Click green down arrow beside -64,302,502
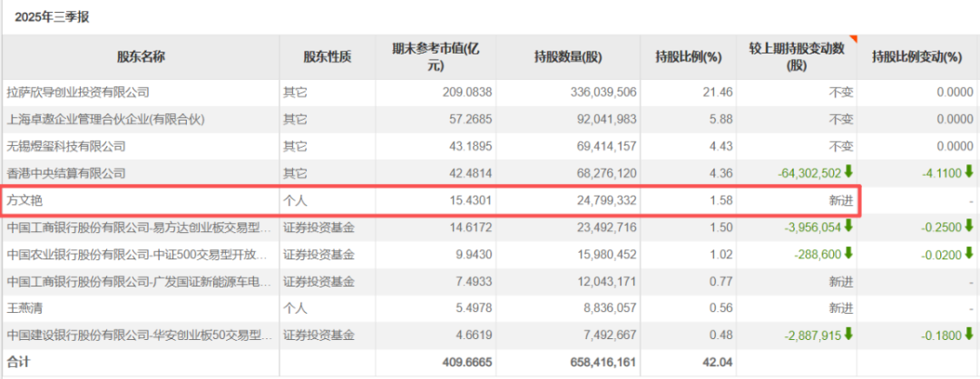The height and width of the screenshot is (379, 980). click(x=848, y=172)
